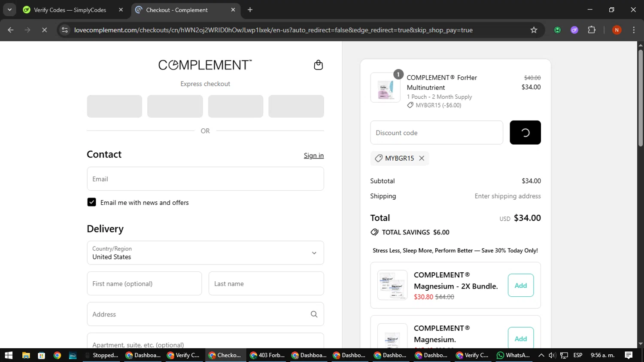This screenshot has height=362, width=644.
Task: Click the URL in the address bar
Action: click(x=273, y=30)
